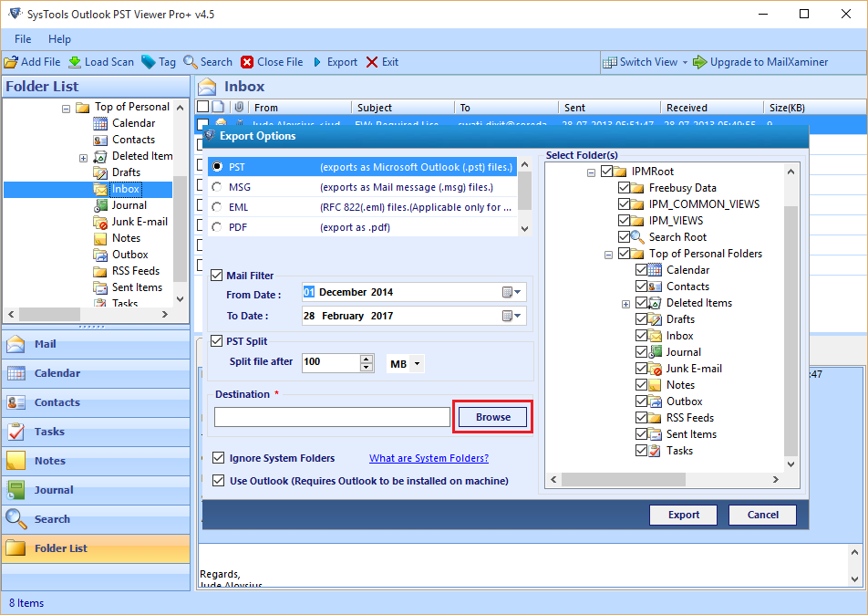
Task: Click the Exit toolbar X icon
Action: click(372, 62)
